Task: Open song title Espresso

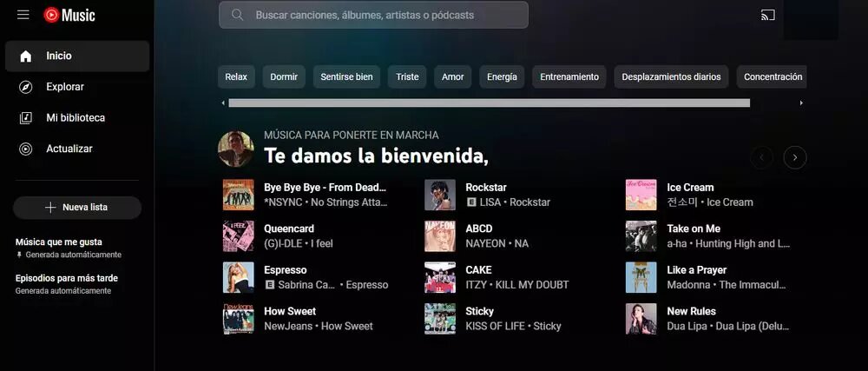Action: click(x=285, y=270)
